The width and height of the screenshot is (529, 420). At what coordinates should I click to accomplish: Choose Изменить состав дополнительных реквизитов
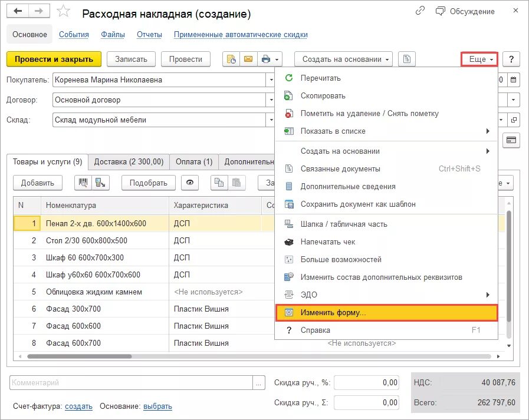[x=387, y=277]
